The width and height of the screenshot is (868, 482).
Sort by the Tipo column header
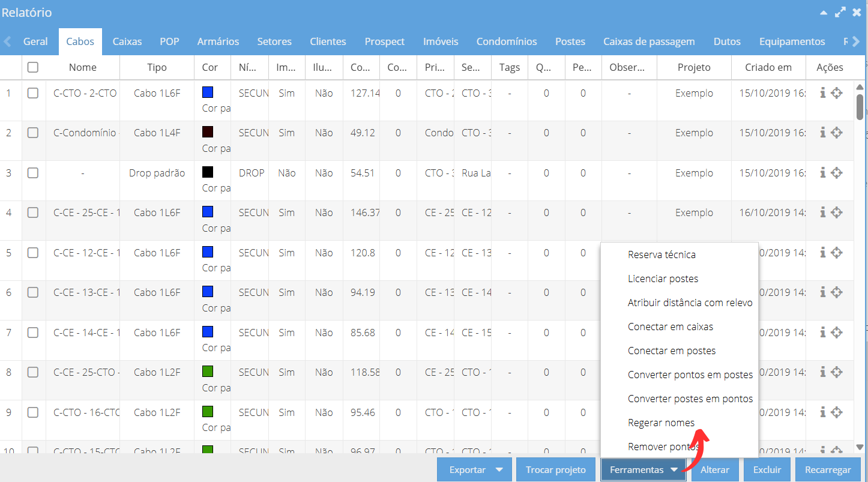(x=157, y=67)
